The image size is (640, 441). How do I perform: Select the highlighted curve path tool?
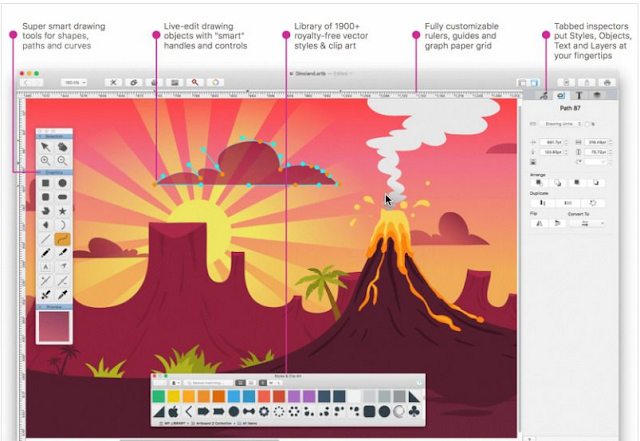click(62, 239)
